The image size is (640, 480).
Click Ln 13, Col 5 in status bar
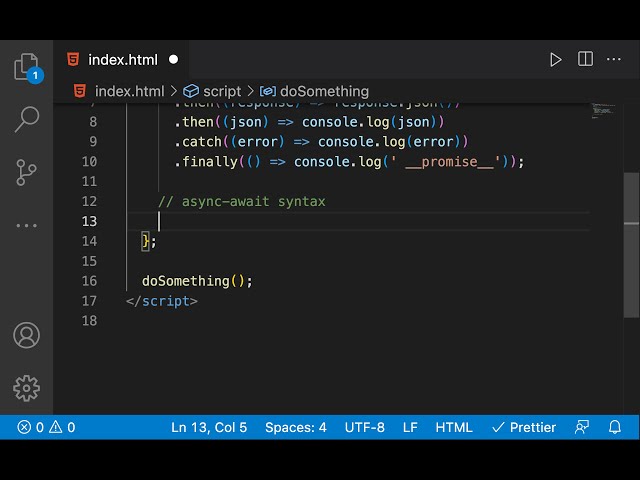tap(209, 427)
